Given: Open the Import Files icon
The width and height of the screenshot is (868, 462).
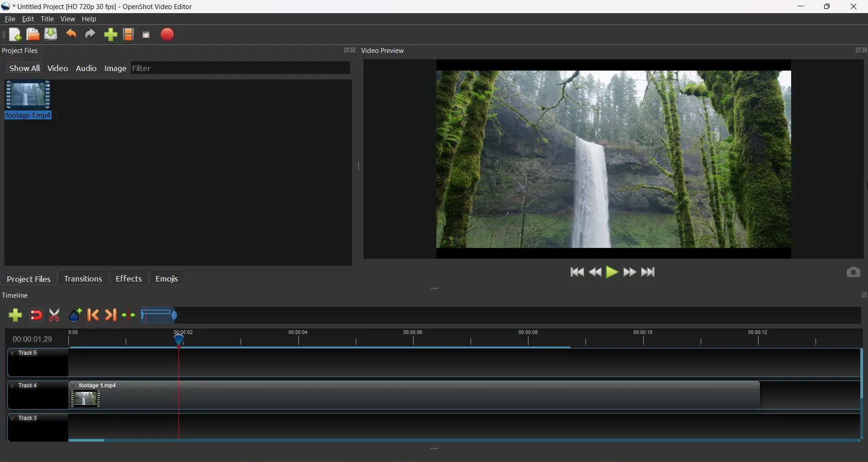Looking at the screenshot, I should click(x=111, y=34).
